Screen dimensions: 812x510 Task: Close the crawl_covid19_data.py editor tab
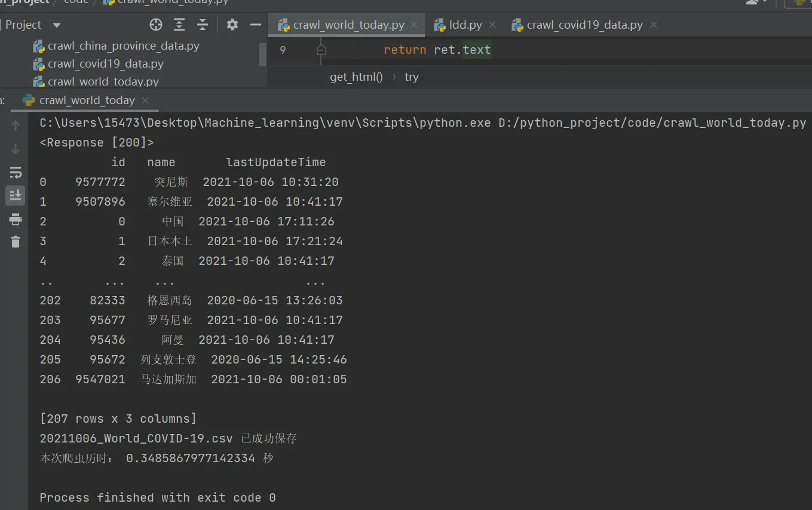(654, 25)
